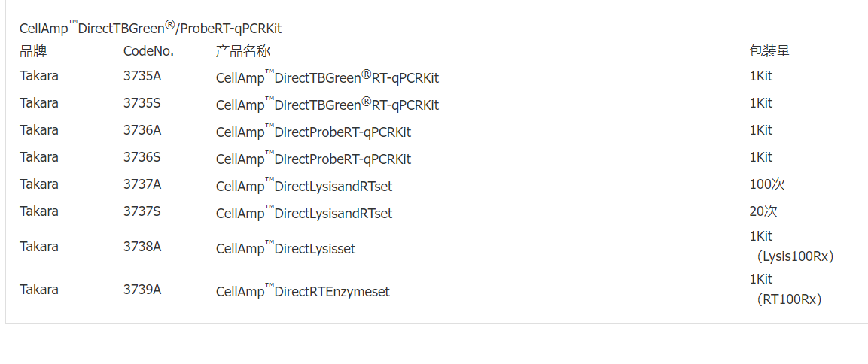Click product name in the 3736A row
Viewport: 868px width, 364px height.
click(313, 132)
